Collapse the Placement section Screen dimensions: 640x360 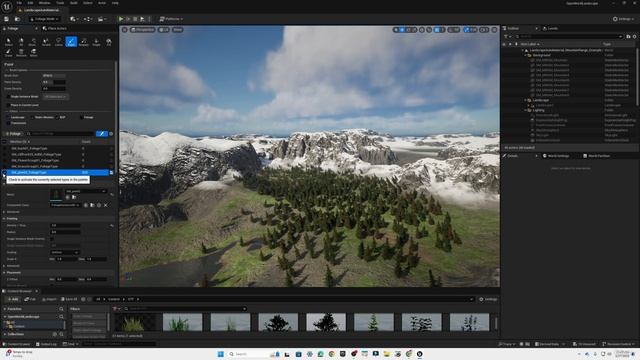click(x=4, y=273)
